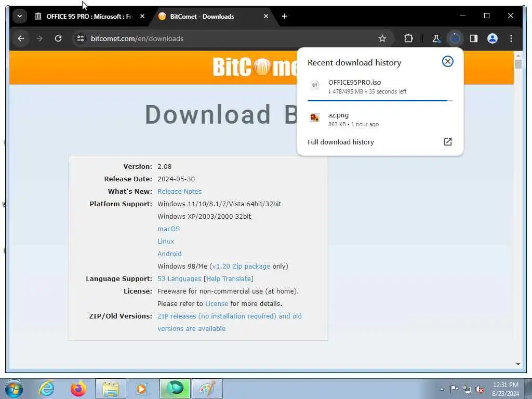Go forward using browser forward arrow

pyautogui.click(x=39, y=38)
